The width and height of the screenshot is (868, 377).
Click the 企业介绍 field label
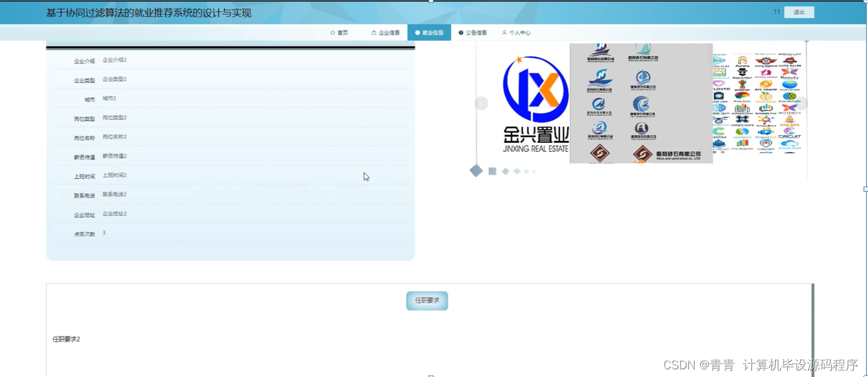[x=84, y=62]
